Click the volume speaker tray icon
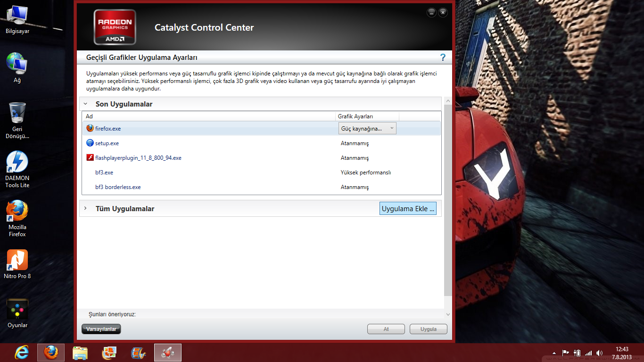 point(599,353)
